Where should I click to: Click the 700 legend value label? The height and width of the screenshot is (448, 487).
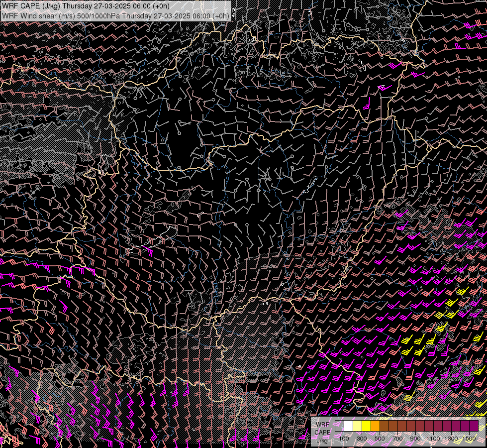point(397,439)
